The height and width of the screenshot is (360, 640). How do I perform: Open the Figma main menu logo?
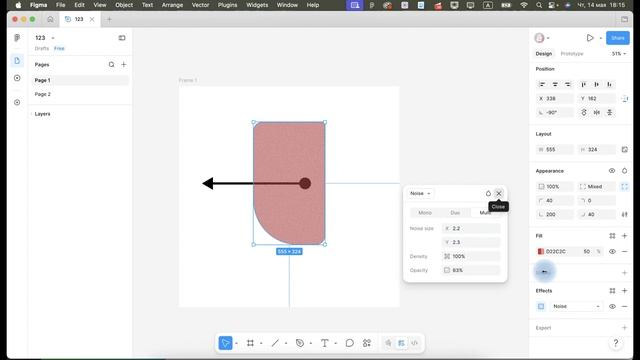(17, 38)
